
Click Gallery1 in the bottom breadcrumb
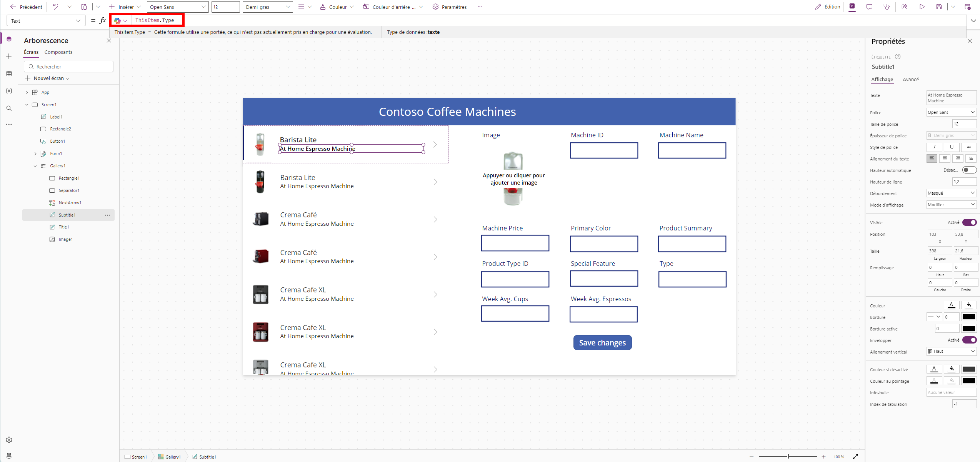click(x=170, y=457)
